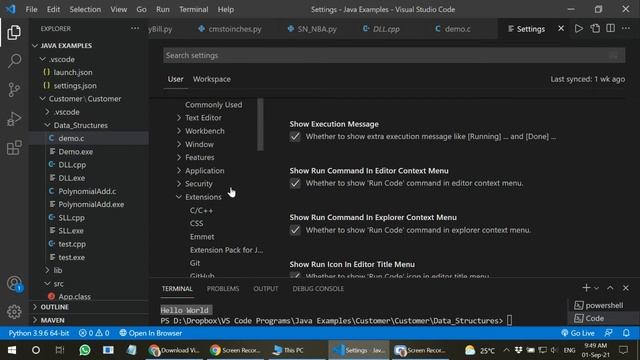Open the Terminal menu

click(193, 9)
